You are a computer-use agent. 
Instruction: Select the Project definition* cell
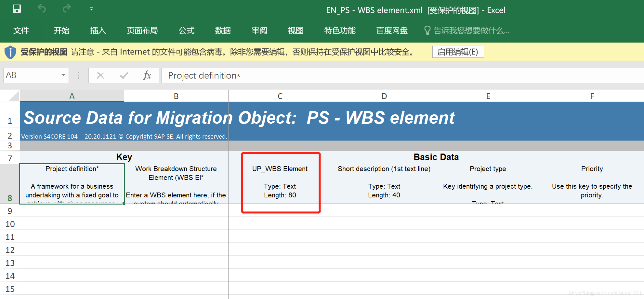coord(72,184)
